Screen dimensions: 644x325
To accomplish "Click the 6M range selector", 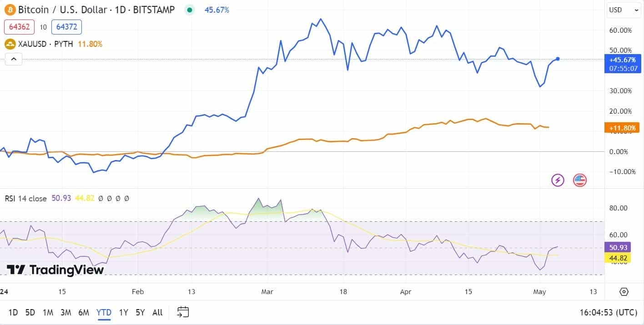I will [83, 313].
